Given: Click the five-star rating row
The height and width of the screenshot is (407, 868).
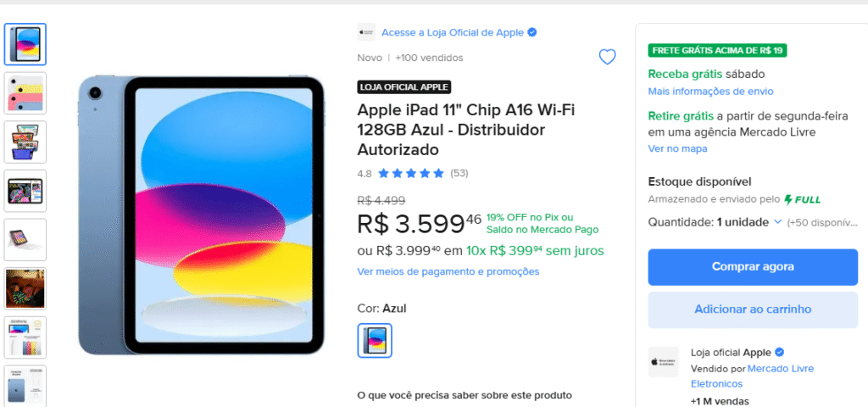Looking at the screenshot, I should 411,173.
